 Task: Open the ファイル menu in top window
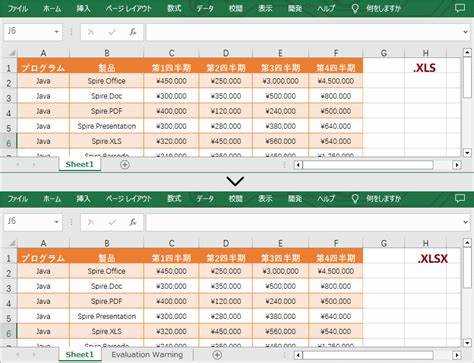pyautogui.click(x=18, y=8)
